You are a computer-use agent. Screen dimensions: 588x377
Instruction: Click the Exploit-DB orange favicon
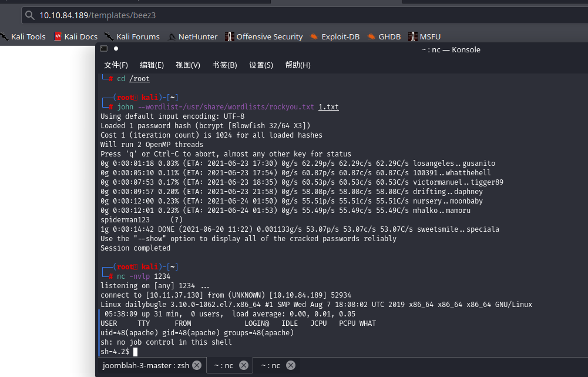click(314, 36)
